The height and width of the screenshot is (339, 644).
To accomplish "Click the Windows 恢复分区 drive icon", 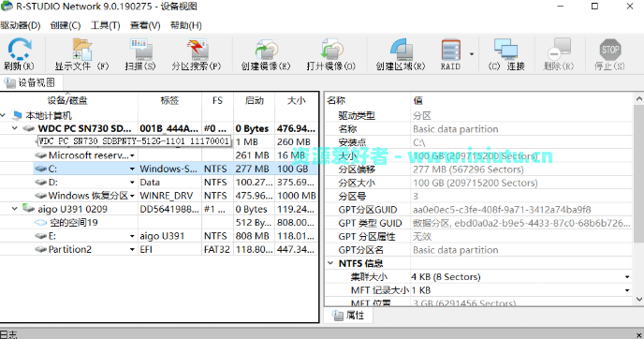I will (x=40, y=196).
